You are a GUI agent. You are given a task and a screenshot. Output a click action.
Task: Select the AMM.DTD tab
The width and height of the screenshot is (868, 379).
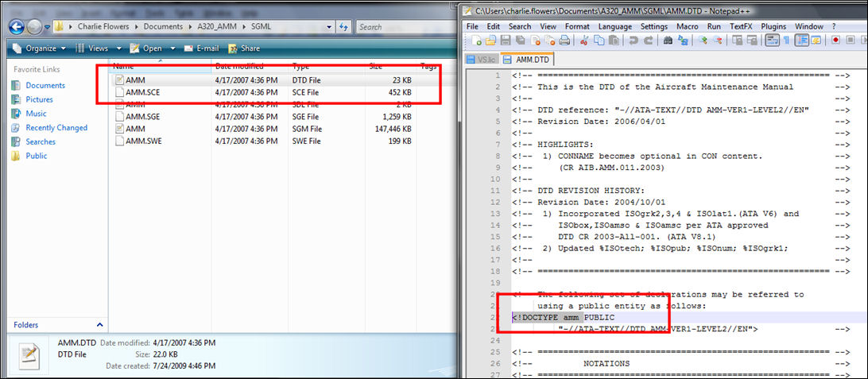(x=526, y=60)
